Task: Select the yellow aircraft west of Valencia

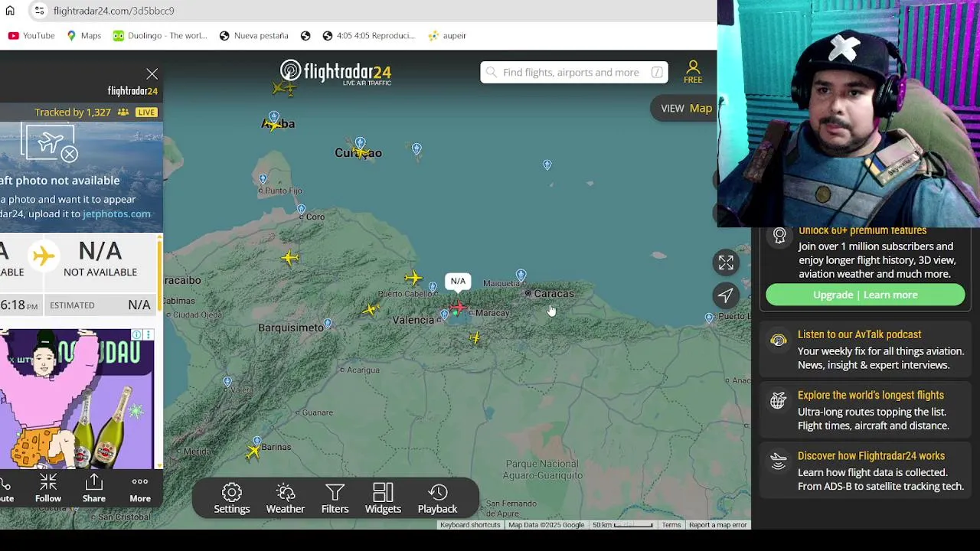Action: click(371, 310)
